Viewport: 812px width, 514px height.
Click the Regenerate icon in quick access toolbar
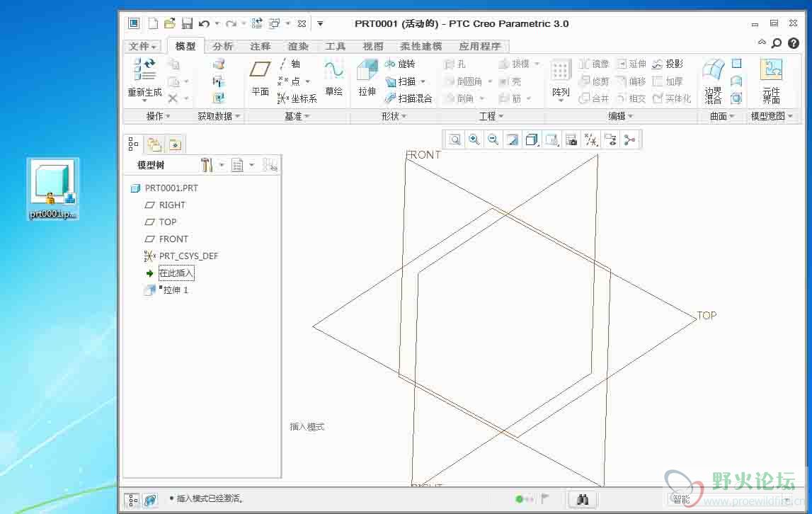pos(256,23)
